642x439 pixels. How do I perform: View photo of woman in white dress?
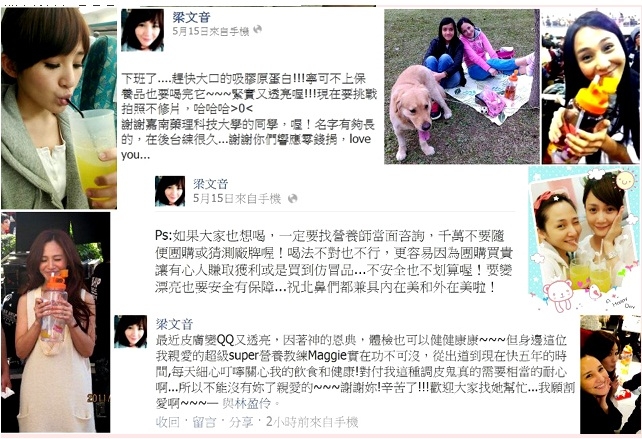click(x=56, y=322)
